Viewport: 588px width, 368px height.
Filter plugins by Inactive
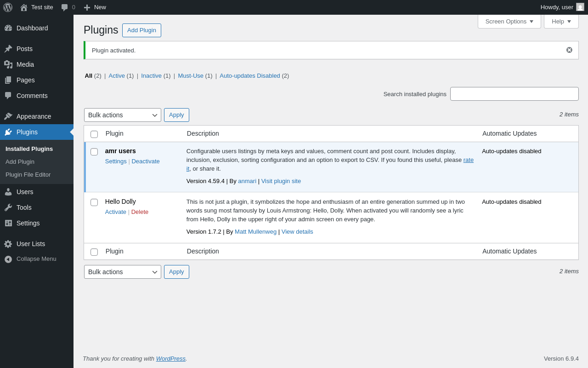[151, 76]
